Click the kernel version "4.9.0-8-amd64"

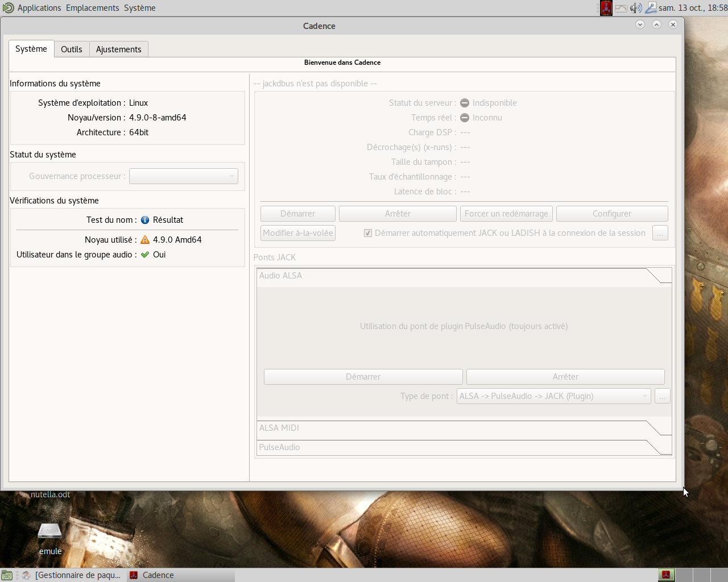point(158,118)
